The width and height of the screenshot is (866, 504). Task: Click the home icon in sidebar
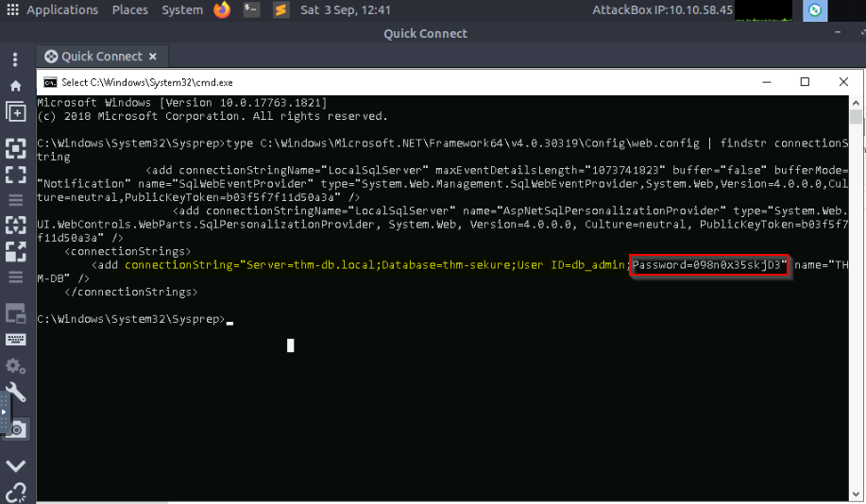coord(15,86)
